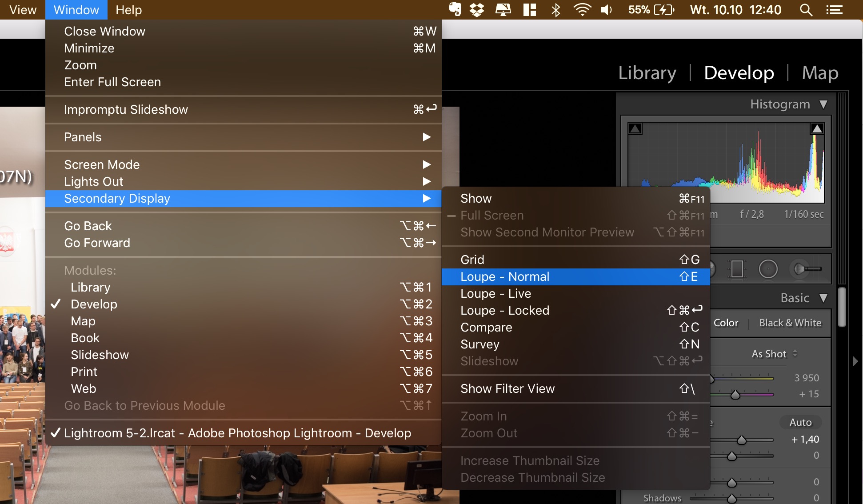863x504 pixels.
Task: Hide the right panel with side arrow
Action: (x=855, y=361)
